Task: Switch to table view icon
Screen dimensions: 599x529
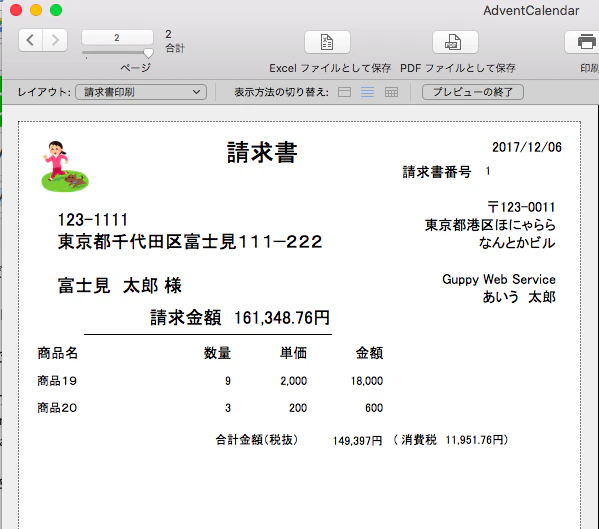Action: (391, 92)
